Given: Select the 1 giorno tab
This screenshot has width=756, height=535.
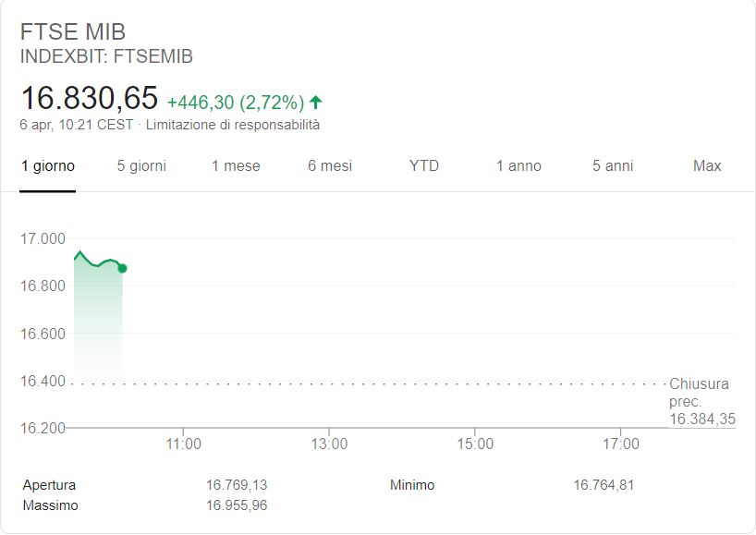Looking at the screenshot, I should pyautogui.click(x=48, y=166).
